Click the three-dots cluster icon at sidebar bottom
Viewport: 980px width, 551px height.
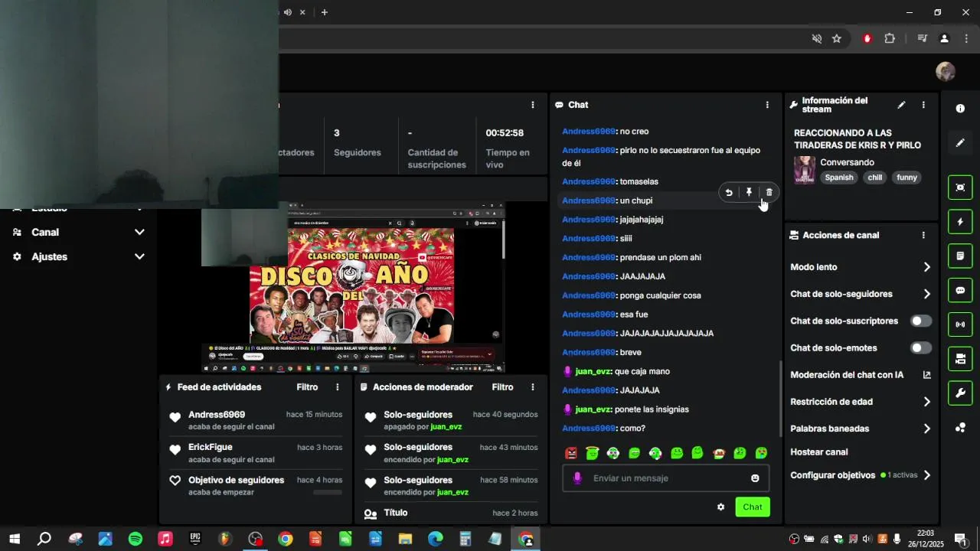(960, 428)
